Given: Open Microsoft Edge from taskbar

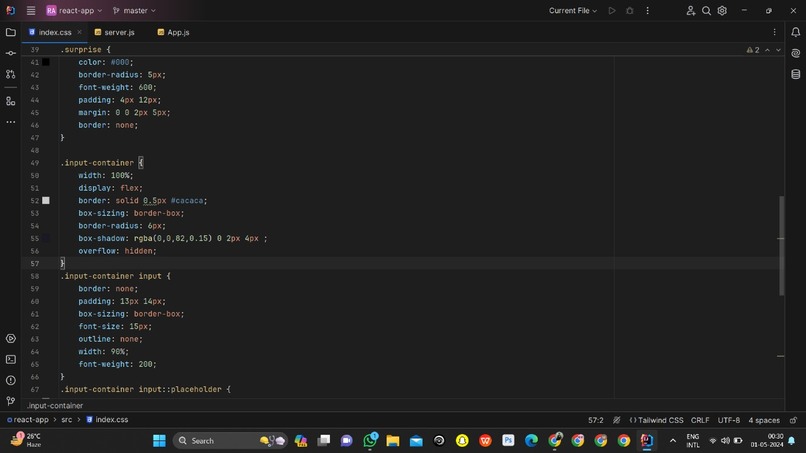Looking at the screenshot, I should (x=532, y=441).
